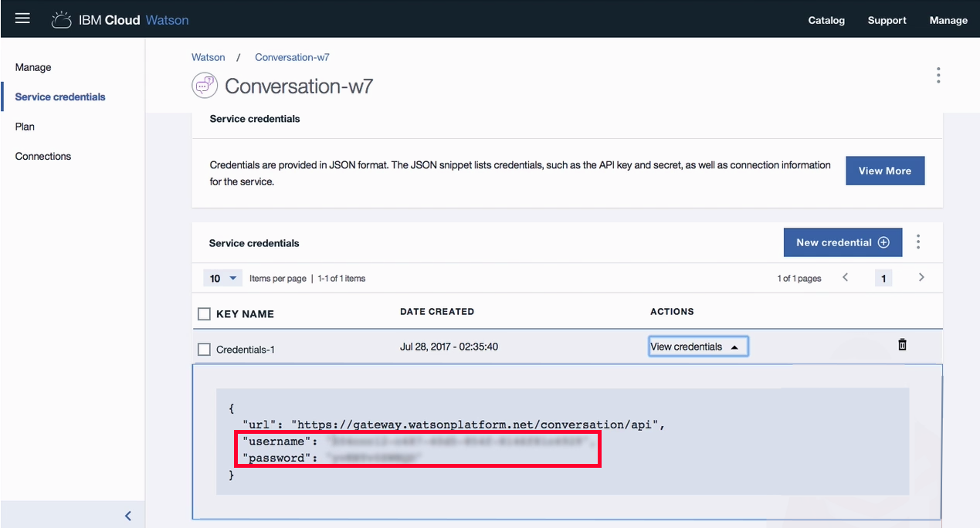This screenshot has height=528, width=980.
Task: Open the service overflow menu beside Conversation-w7 title
Action: pyautogui.click(x=938, y=75)
